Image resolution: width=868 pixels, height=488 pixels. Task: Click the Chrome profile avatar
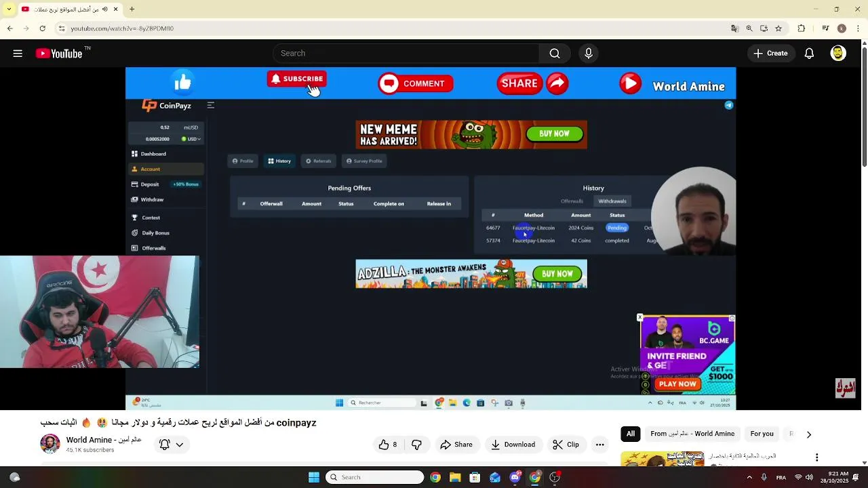pyautogui.click(x=842, y=28)
